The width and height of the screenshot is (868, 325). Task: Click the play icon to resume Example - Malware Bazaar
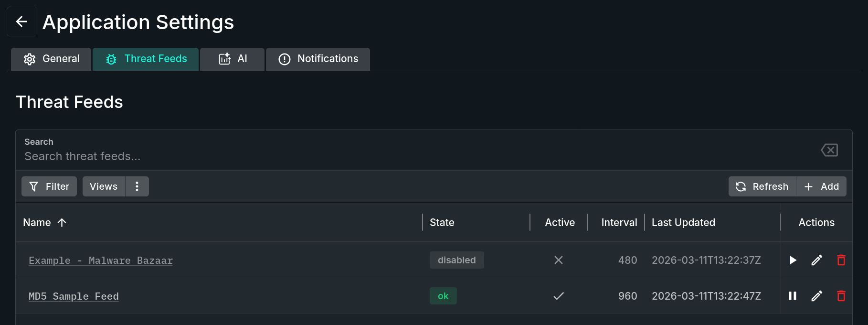click(793, 260)
